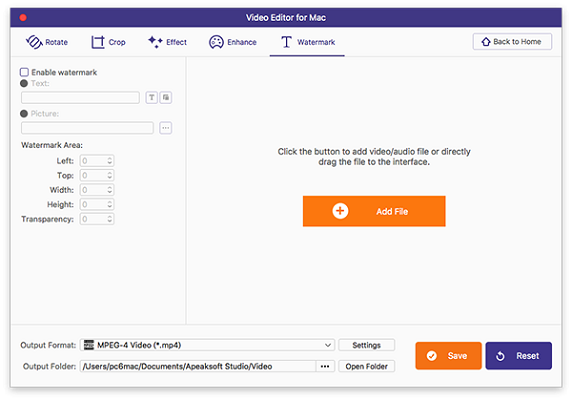
Task: Adjust the Transparency stepper arrows
Action: point(109,219)
